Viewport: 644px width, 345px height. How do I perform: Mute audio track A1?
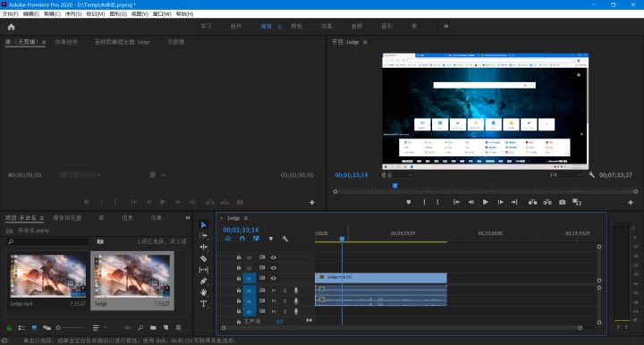[274, 290]
